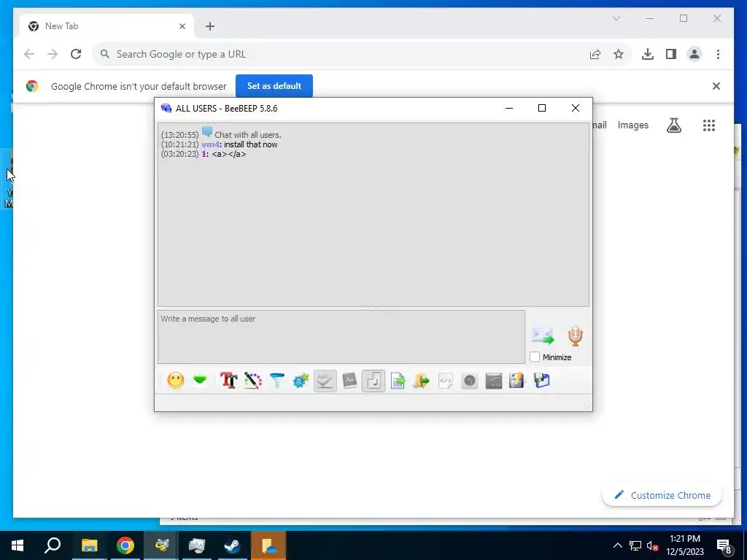Screen dimensions: 747x560
Task: Click the gray round disc icon
Action: coord(470,381)
